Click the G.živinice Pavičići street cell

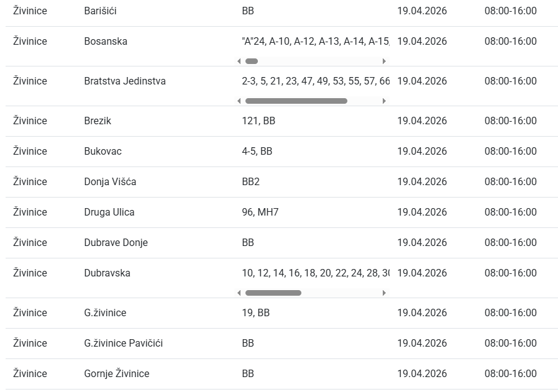click(123, 344)
